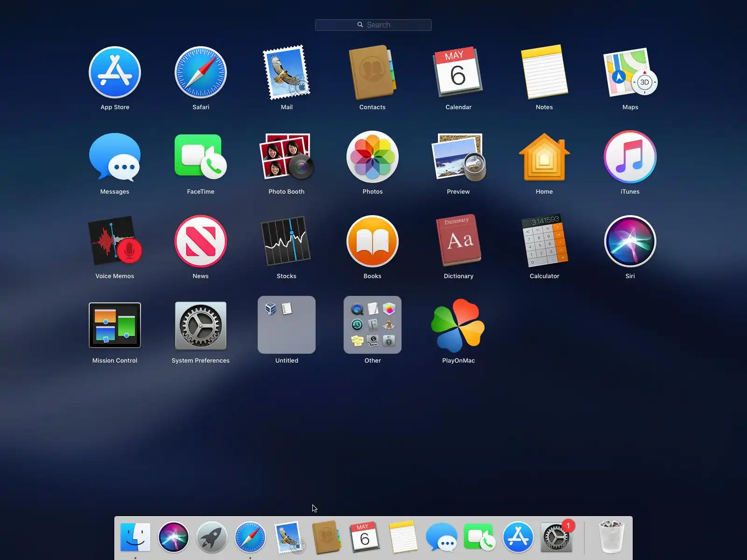The image size is (747, 560).
Task: Open Finder in the Dock
Action: tap(135, 538)
